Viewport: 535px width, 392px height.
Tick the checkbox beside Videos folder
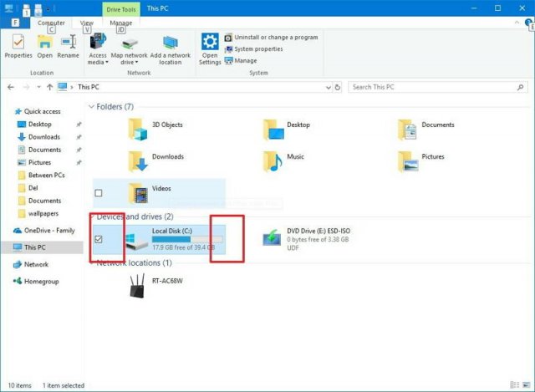[x=99, y=193]
